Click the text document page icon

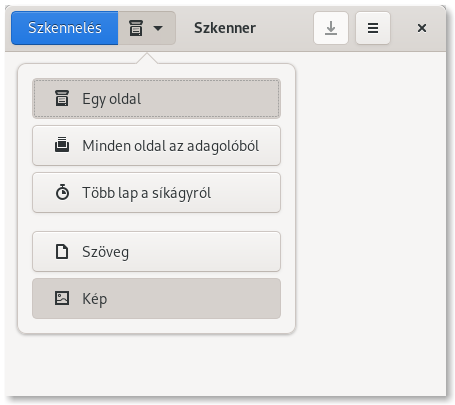click(x=62, y=251)
